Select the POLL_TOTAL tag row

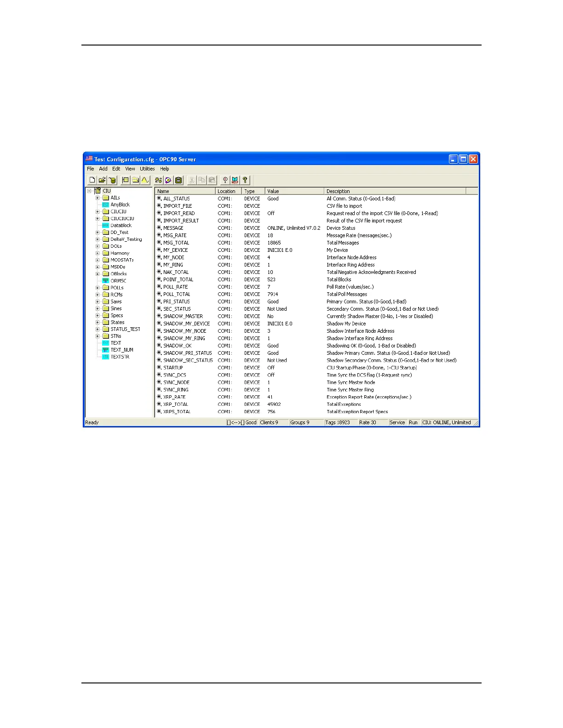(x=316, y=294)
